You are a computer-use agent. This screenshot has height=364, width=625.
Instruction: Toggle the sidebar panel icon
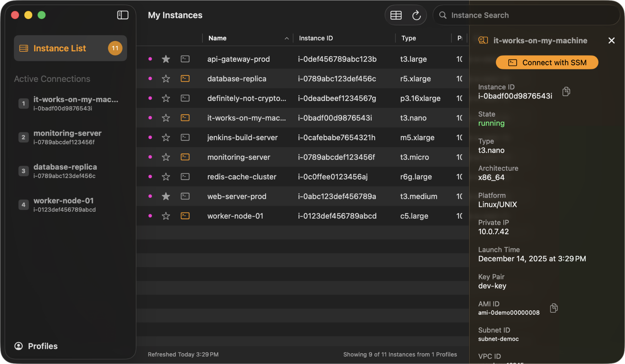[x=123, y=15]
